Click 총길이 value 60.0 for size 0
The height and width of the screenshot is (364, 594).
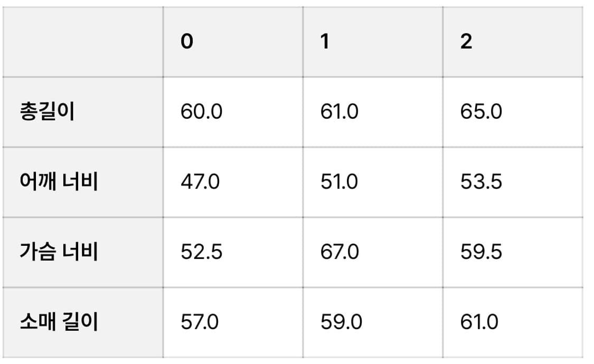click(202, 112)
